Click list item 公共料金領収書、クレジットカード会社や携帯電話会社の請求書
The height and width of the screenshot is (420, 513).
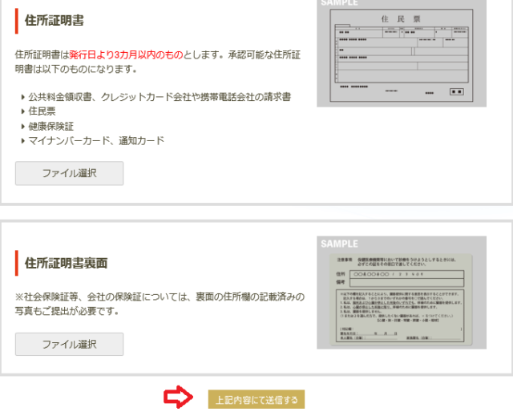(160, 97)
